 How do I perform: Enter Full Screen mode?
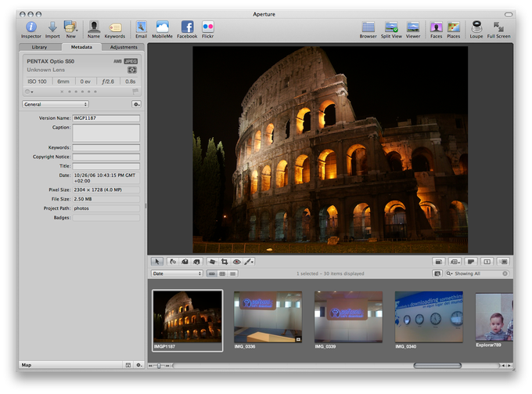(x=499, y=27)
